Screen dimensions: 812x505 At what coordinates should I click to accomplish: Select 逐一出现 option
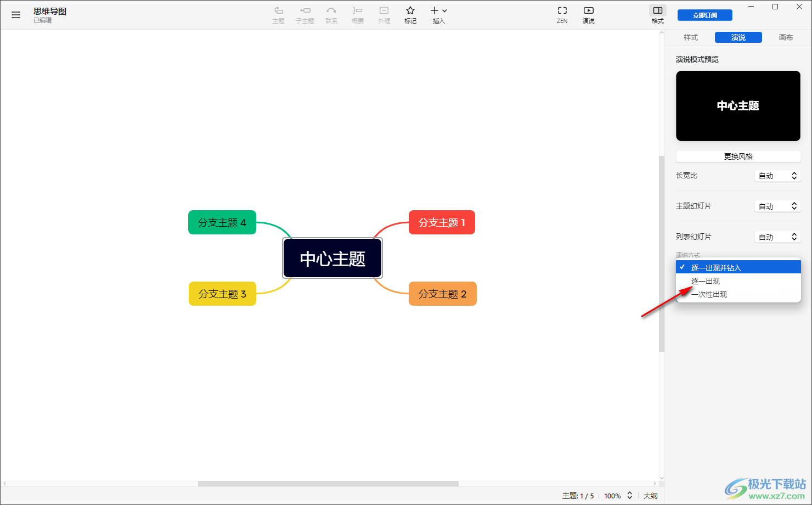coord(738,281)
